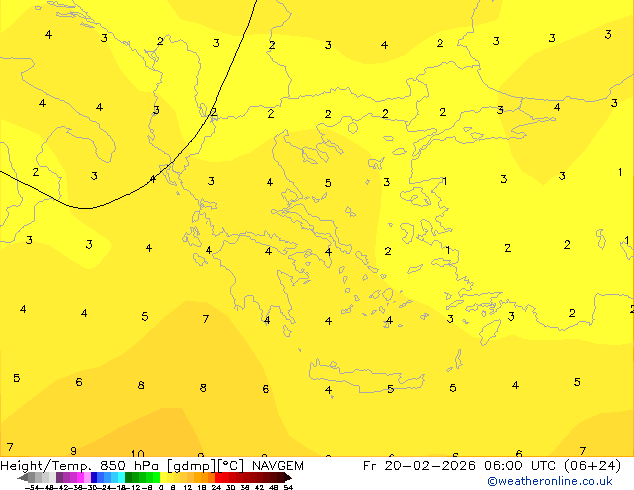Click the "5" value in the northern Aegean
This screenshot has height=490, width=634.
(x=328, y=183)
